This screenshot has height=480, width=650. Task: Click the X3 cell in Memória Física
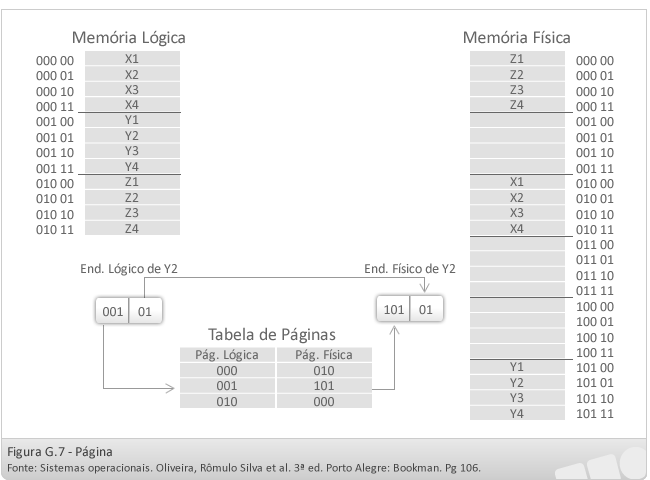[517, 213]
